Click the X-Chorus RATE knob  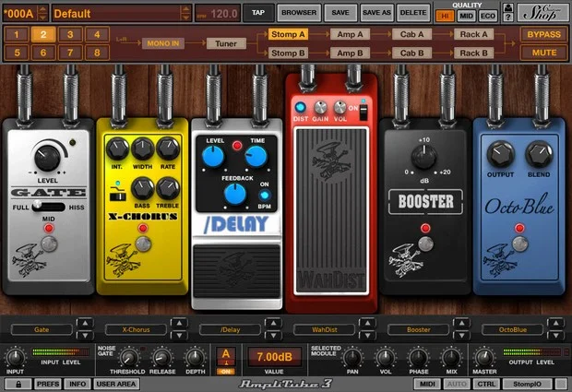point(168,149)
